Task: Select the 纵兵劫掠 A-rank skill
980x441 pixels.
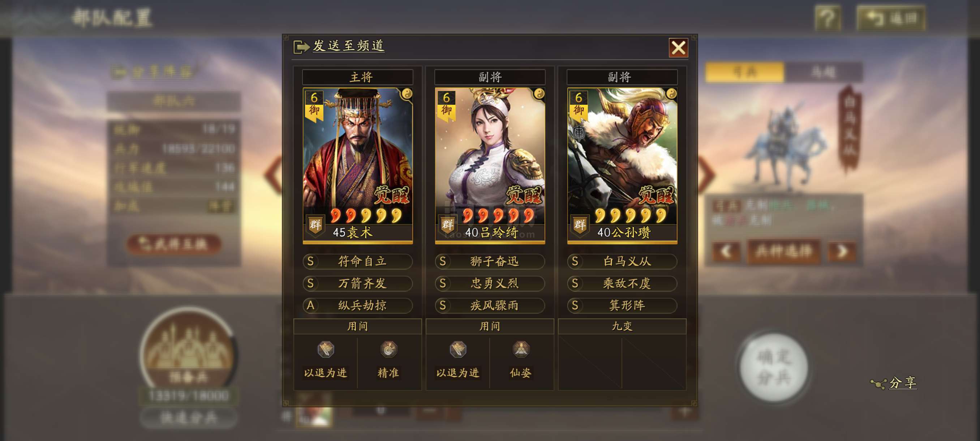Action: pos(358,305)
